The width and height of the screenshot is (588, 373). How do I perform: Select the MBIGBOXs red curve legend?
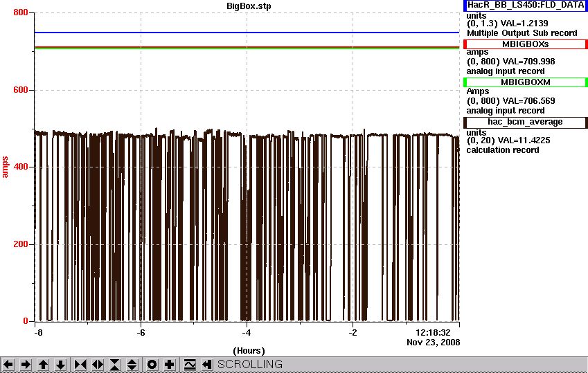526,44
